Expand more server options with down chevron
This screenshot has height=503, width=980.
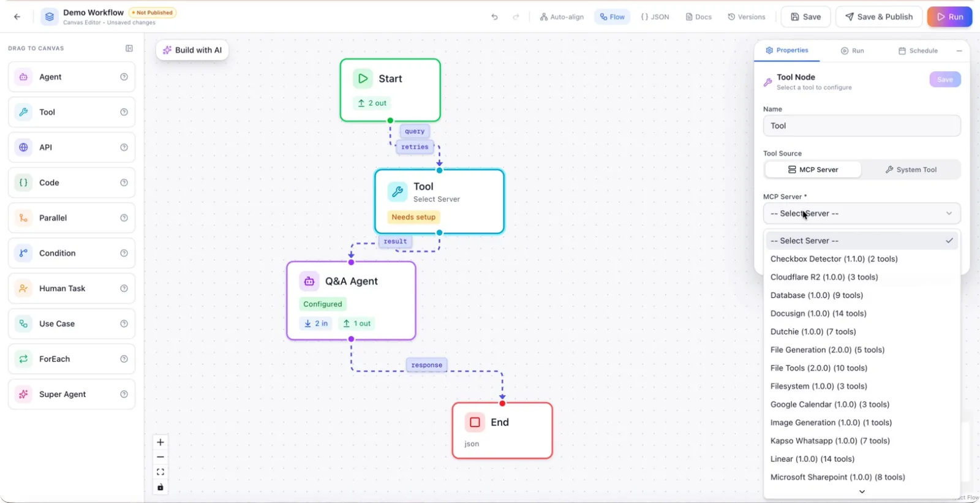pyautogui.click(x=862, y=491)
